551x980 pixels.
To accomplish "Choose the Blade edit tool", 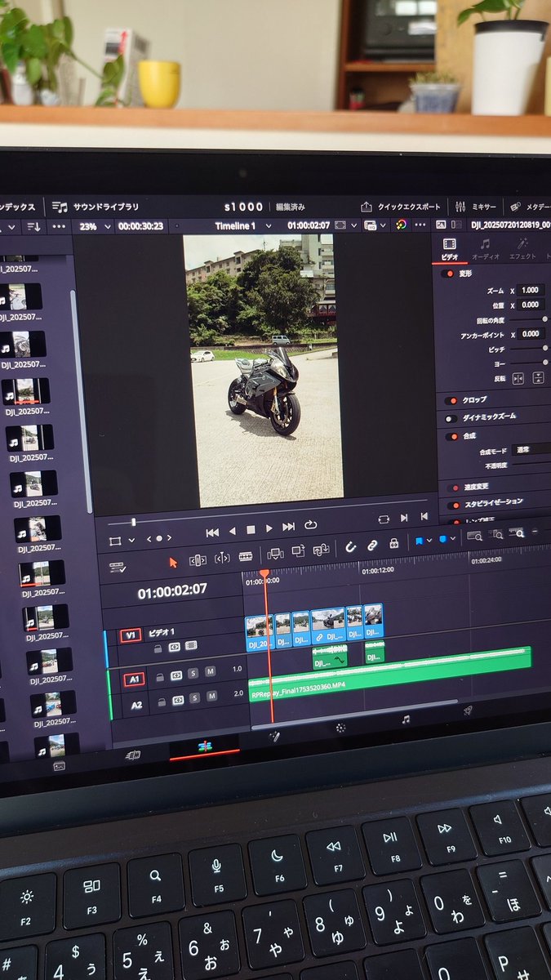I will click(x=245, y=557).
